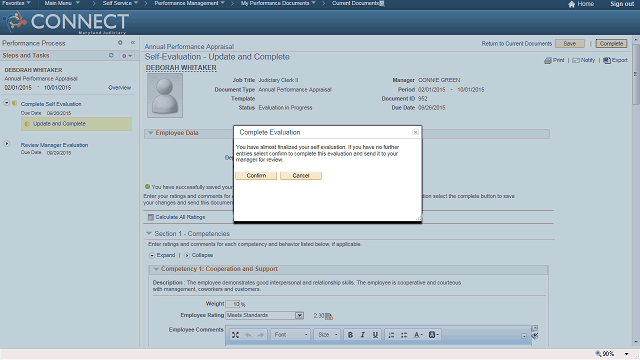Open My Performance Documents breadcrumb menu
Screen dimensions: 640x360
click(278, 3)
